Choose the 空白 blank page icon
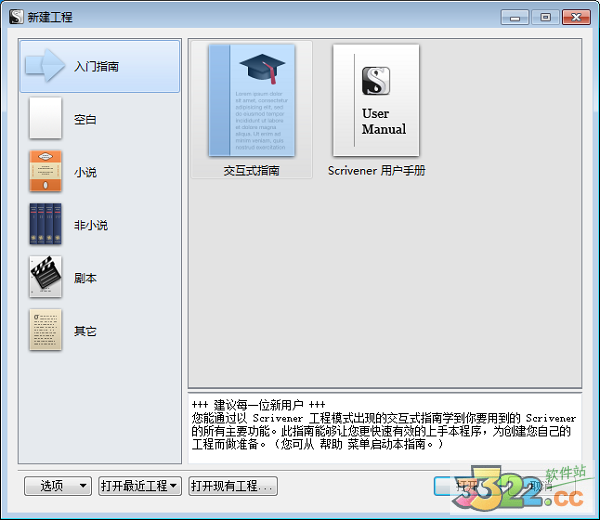Screen dimensions: 600x520 [x=45, y=119]
